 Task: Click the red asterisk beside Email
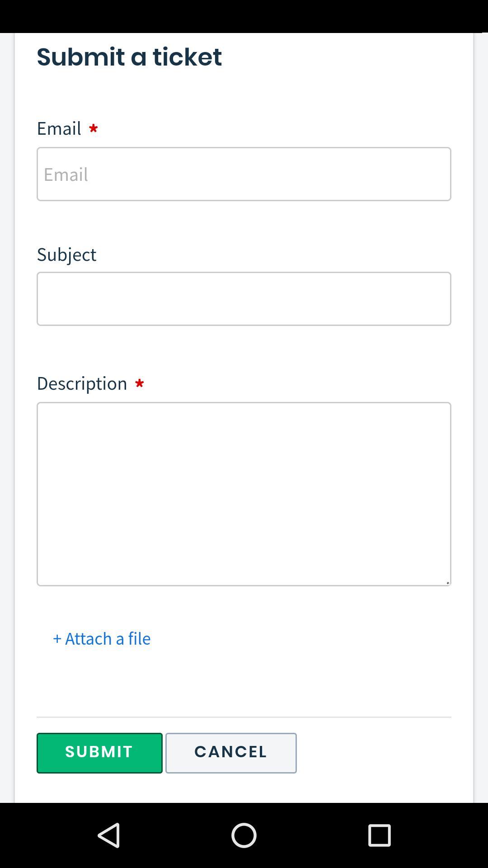94,129
